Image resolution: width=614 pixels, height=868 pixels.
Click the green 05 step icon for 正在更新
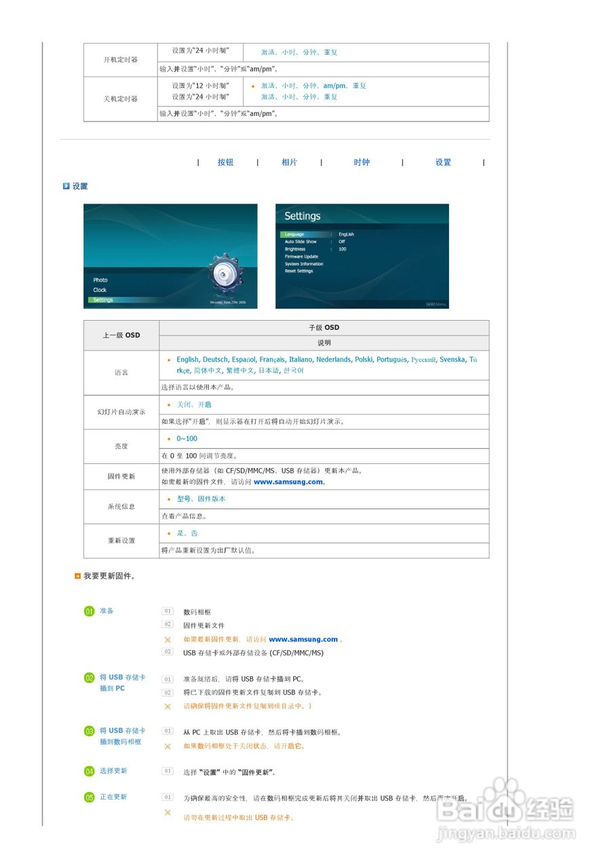90,797
